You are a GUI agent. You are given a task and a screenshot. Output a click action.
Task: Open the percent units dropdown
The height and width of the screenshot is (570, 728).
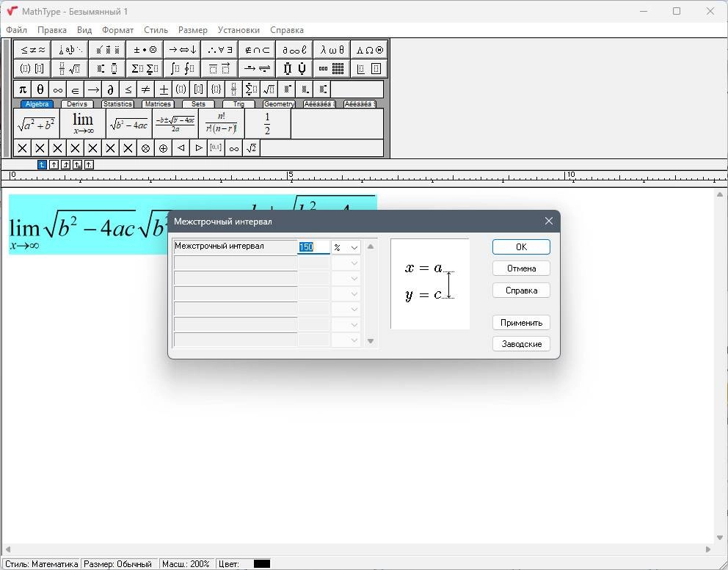[346, 247]
